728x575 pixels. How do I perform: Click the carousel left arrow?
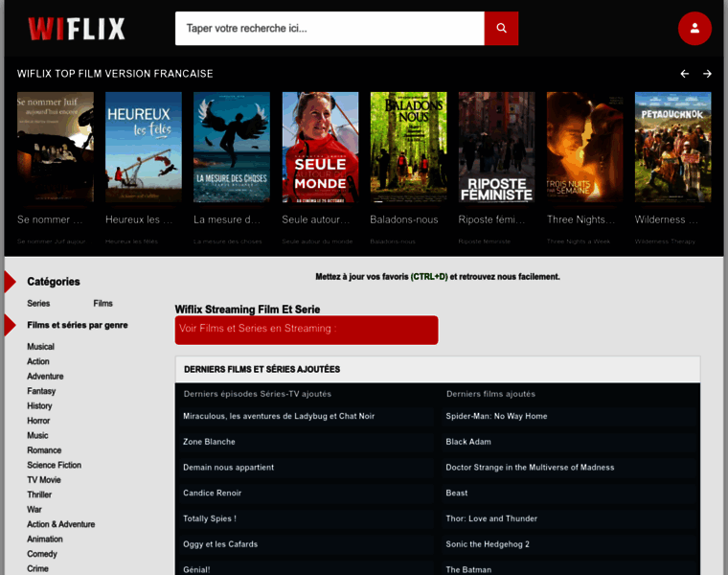[x=684, y=74]
